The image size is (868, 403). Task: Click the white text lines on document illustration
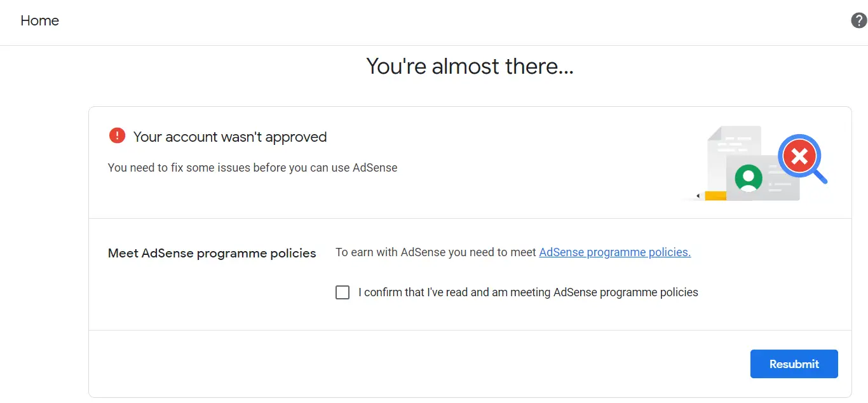[734, 144]
